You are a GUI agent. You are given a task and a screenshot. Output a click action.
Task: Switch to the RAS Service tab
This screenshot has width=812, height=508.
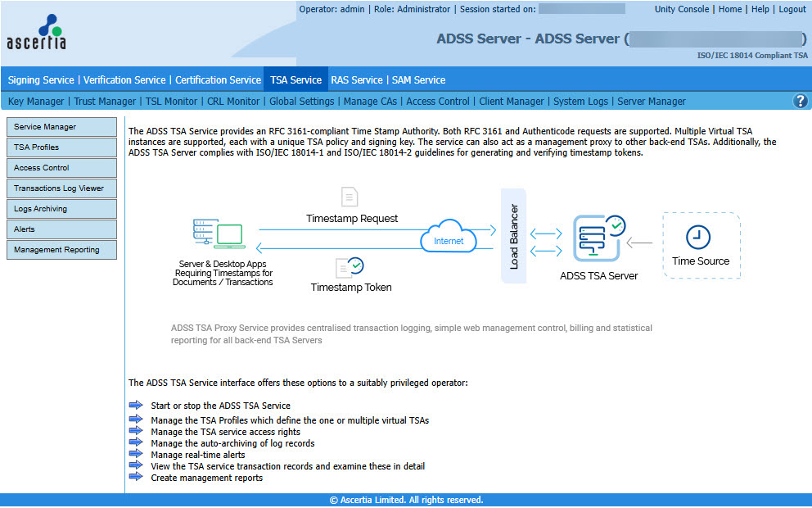[356, 80]
